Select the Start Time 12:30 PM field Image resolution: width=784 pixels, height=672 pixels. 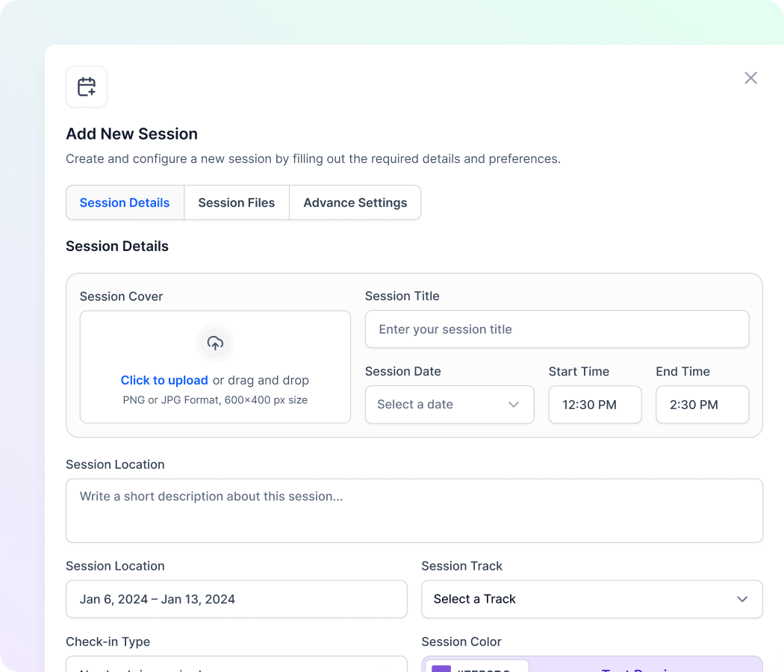click(595, 405)
